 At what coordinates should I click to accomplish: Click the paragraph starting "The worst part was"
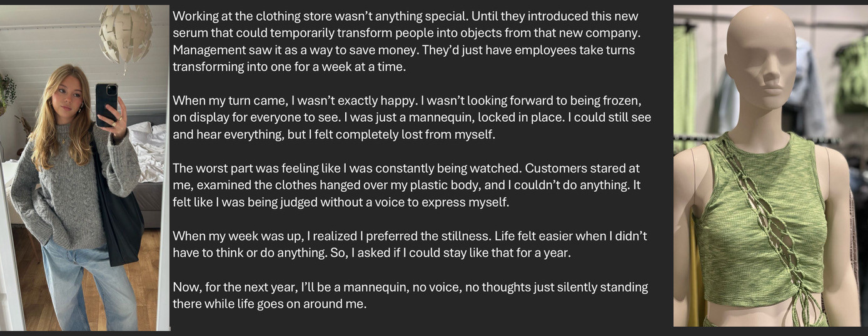[x=406, y=185]
